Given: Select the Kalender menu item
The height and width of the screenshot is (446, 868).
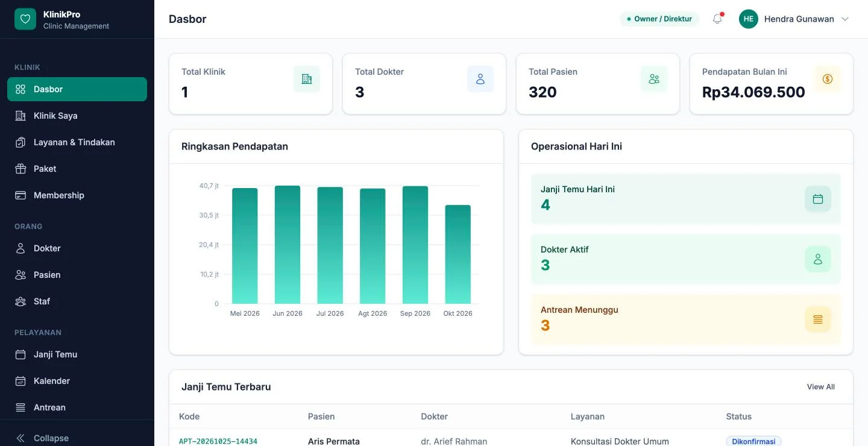Looking at the screenshot, I should pos(77,381).
